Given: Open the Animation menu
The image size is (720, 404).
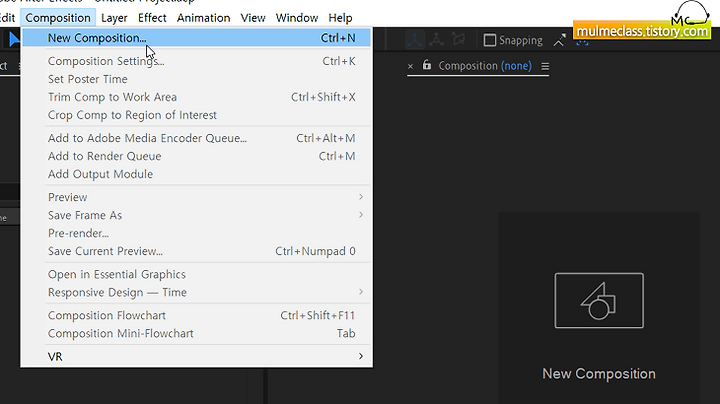Looking at the screenshot, I should point(203,18).
